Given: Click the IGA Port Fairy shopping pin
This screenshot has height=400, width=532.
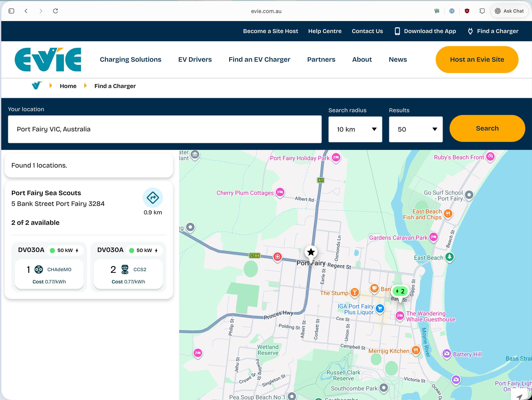Looking at the screenshot, I should coord(380,308).
